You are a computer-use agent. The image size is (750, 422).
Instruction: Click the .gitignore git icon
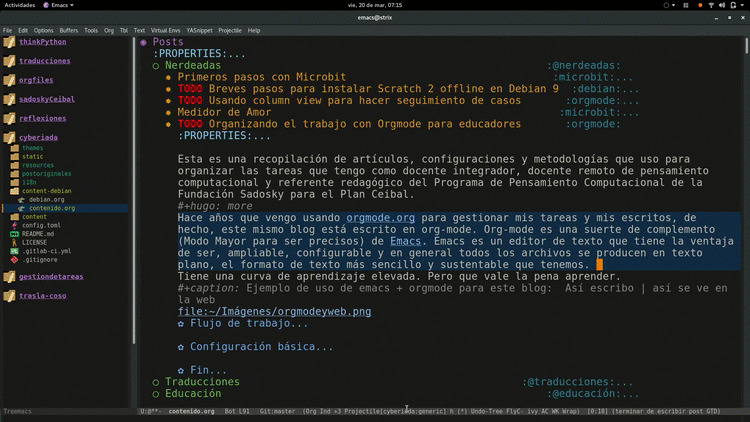pyautogui.click(x=15, y=260)
